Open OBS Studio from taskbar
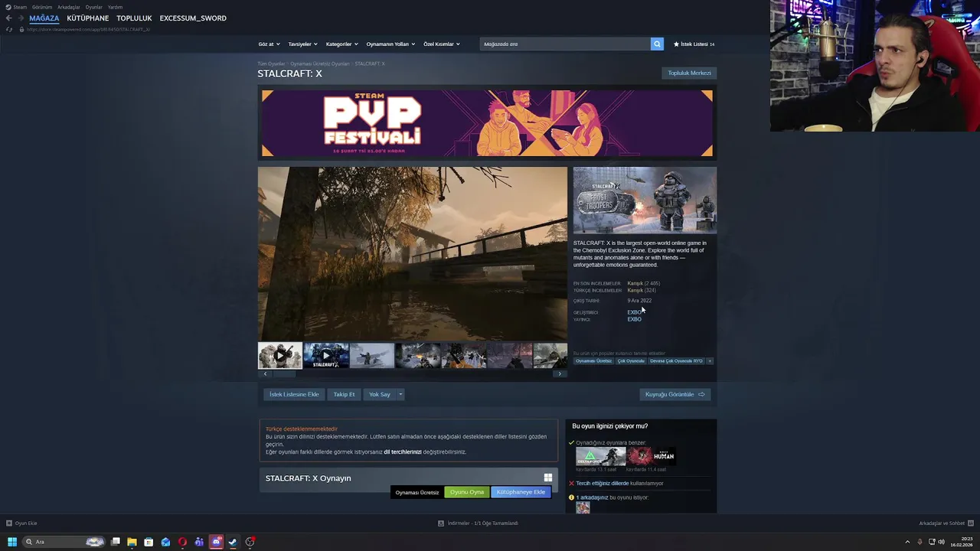The height and width of the screenshot is (551, 980). click(x=250, y=542)
